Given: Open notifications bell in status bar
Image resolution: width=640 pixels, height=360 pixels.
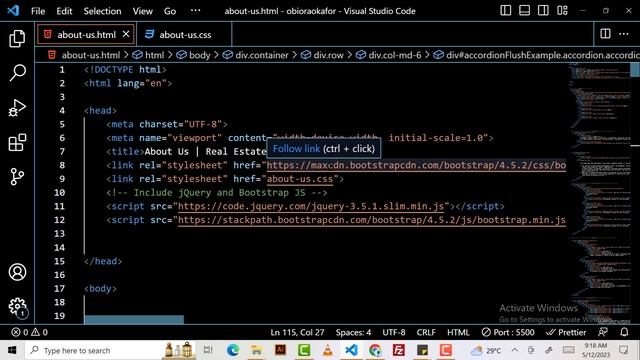Looking at the screenshot, I should [x=624, y=332].
